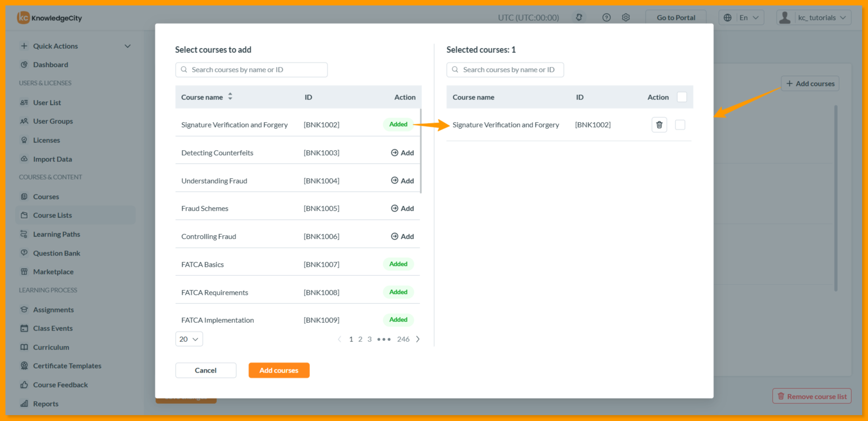This screenshot has width=868, height=421.
Task: Click the notifications bell icon
Action: (579, 18)
